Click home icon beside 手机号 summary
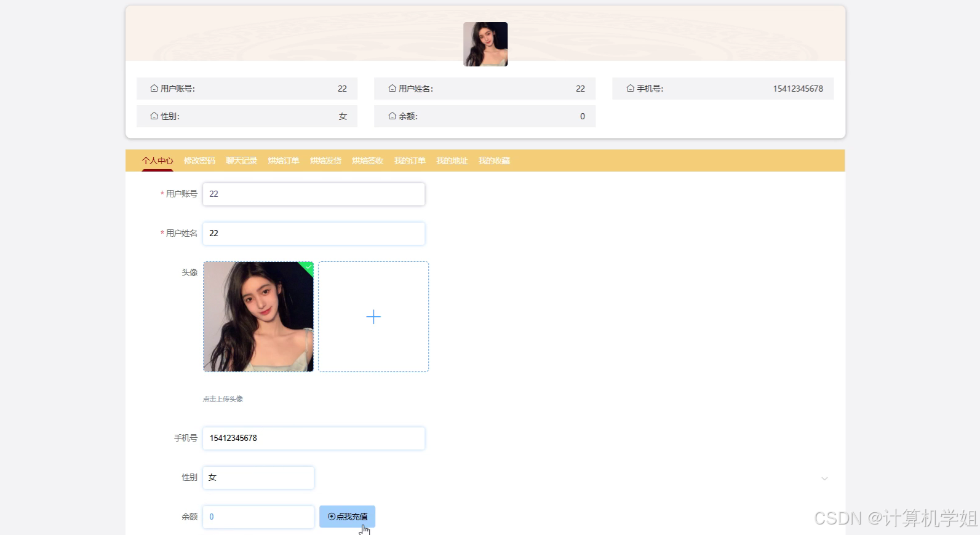 (x=630, y=88)
